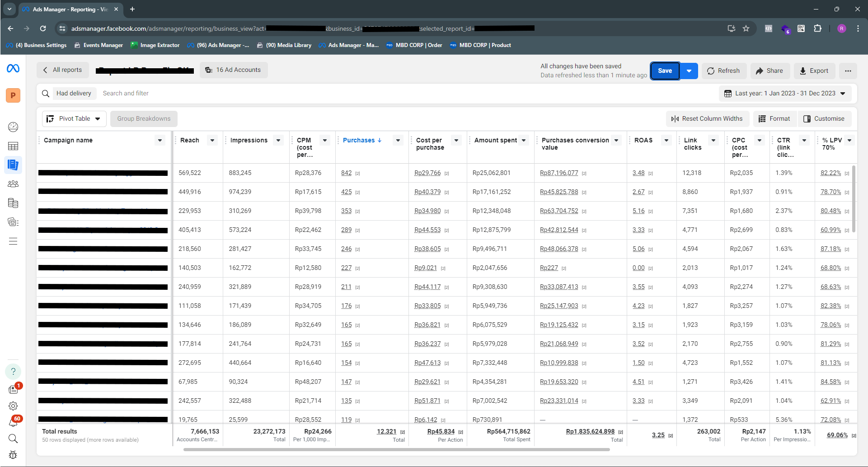Open the Settings gear in the sidebar
Viewport: 868px width, 467px height.
[x=13, y=406]
